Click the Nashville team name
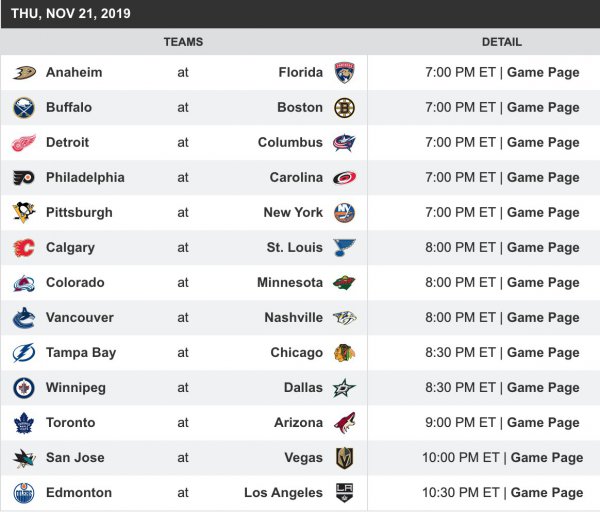 [293, 317]
